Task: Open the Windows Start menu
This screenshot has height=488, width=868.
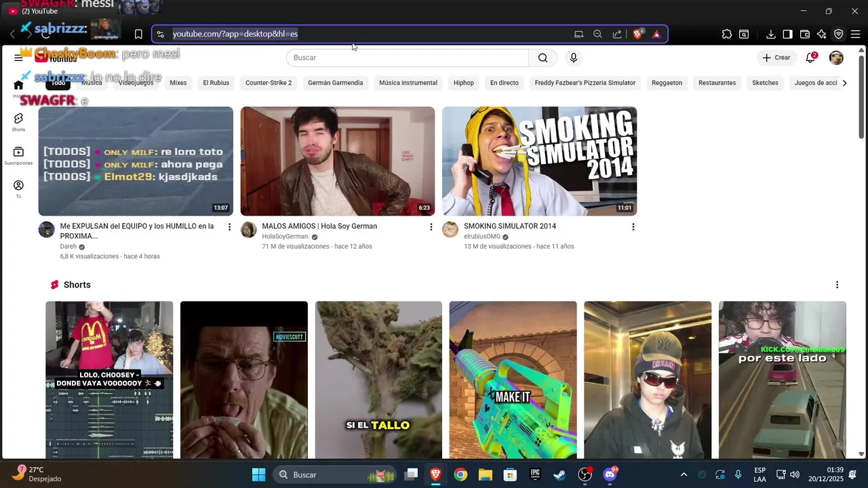Action: (258, 474)
